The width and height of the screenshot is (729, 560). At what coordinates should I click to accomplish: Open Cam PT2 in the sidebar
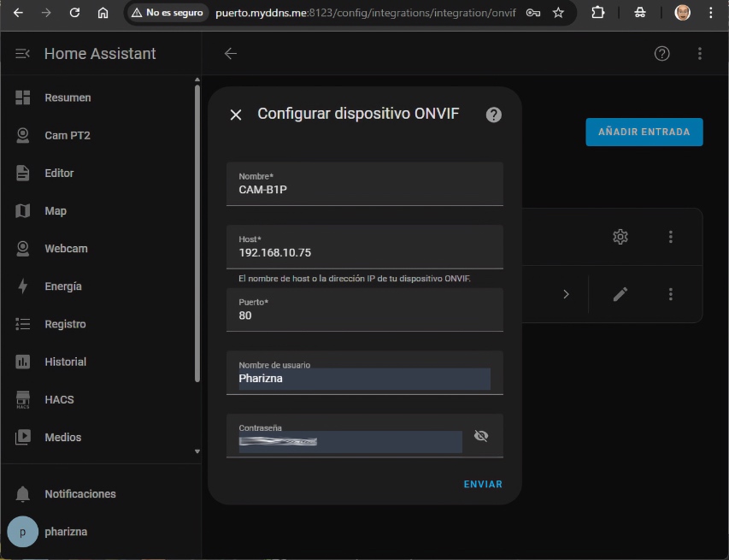[98, 135]
